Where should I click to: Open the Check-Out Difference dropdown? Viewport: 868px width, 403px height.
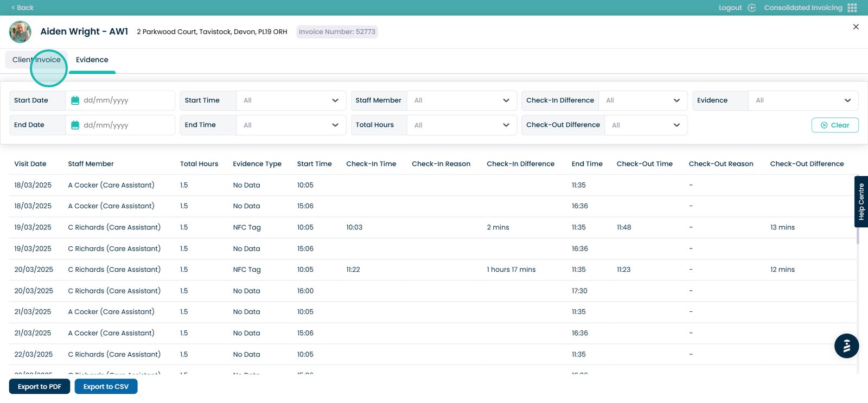point(646,125)
